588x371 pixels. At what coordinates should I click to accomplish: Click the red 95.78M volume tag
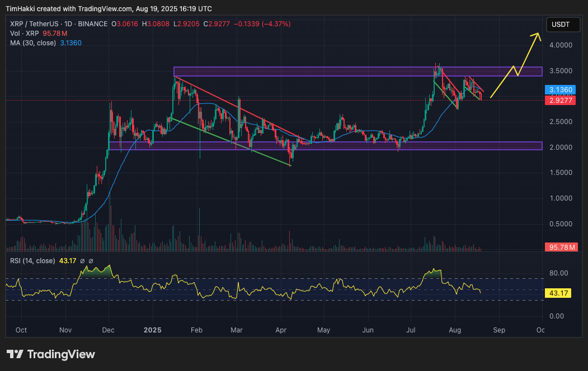pos(559,247)
